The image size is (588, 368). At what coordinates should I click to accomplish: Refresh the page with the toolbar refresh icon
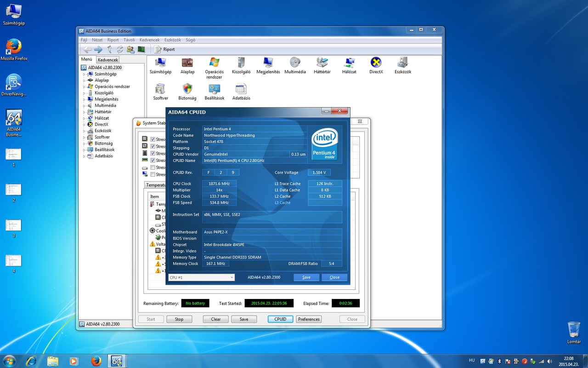click(x=120, y=49)
